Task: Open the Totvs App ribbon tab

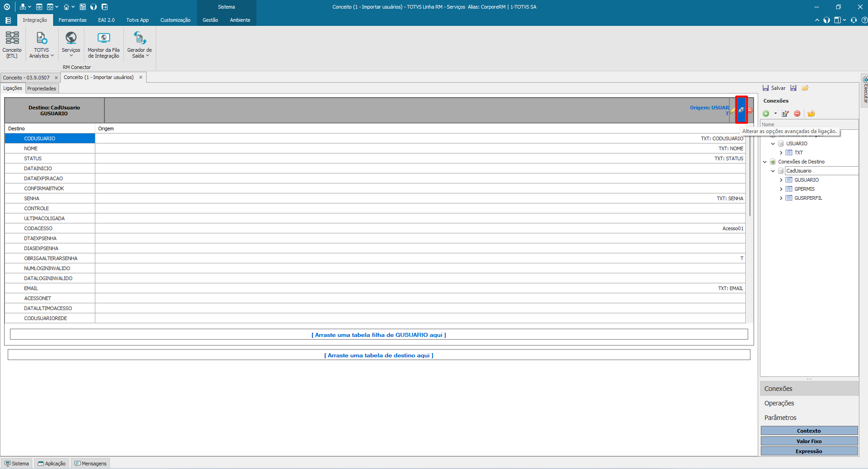Action: 138,20
